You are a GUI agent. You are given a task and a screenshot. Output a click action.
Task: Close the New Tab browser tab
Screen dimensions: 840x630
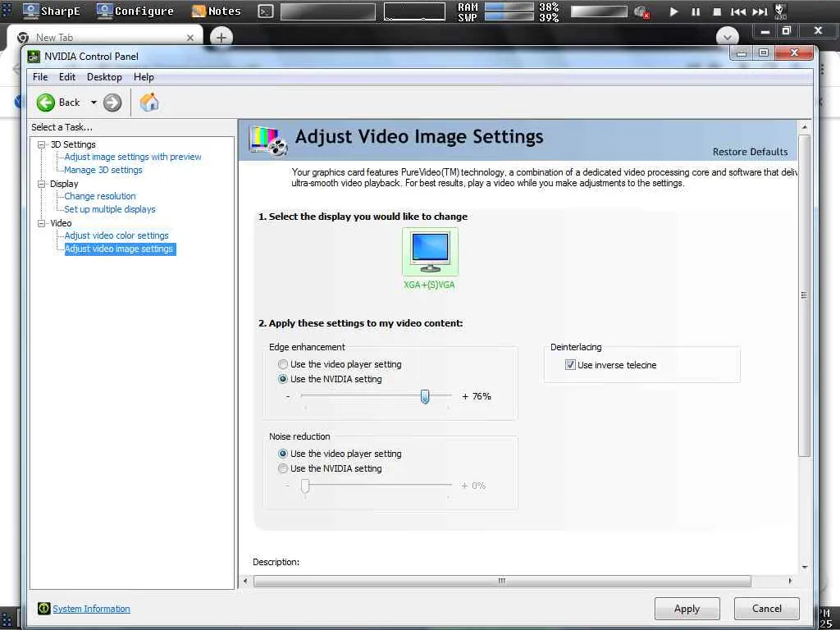(x=190, y=38)
